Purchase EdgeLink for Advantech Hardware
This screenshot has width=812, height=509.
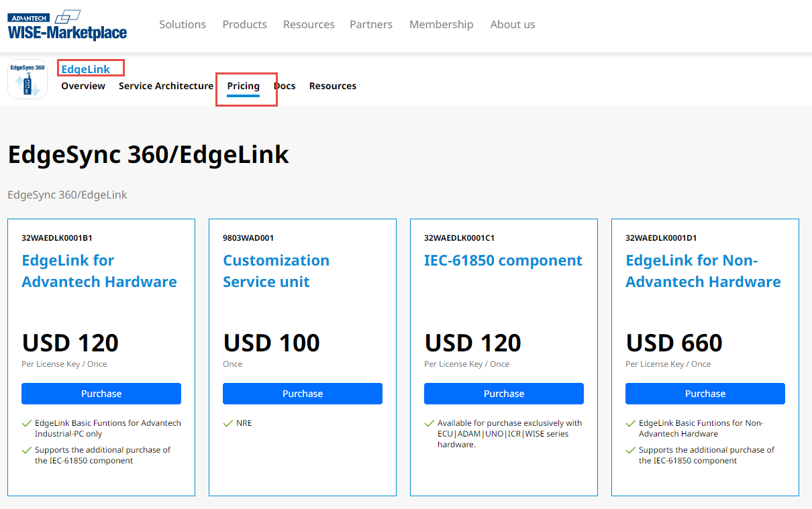[101, 394]
